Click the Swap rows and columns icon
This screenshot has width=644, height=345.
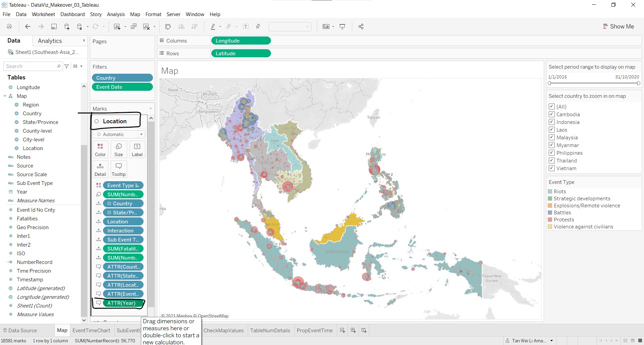[168, 26]
